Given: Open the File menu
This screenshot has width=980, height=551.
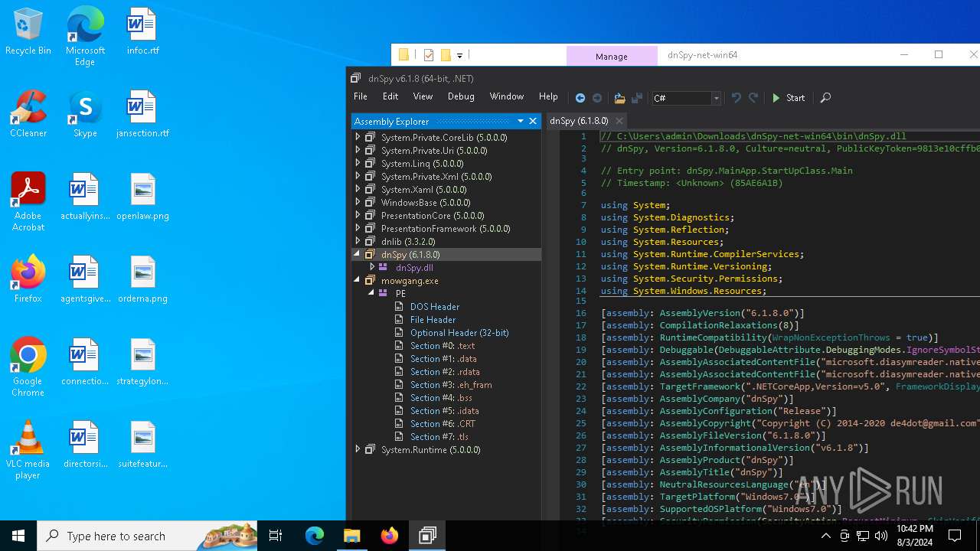Looking at the screenshot, I should 361,96.
